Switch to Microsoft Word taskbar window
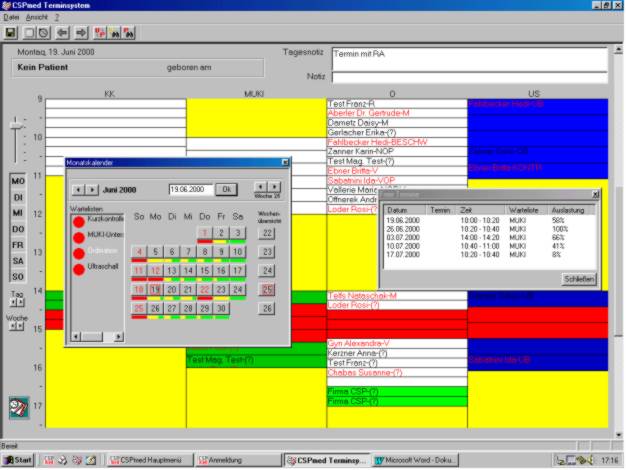 tap(415, 460)
